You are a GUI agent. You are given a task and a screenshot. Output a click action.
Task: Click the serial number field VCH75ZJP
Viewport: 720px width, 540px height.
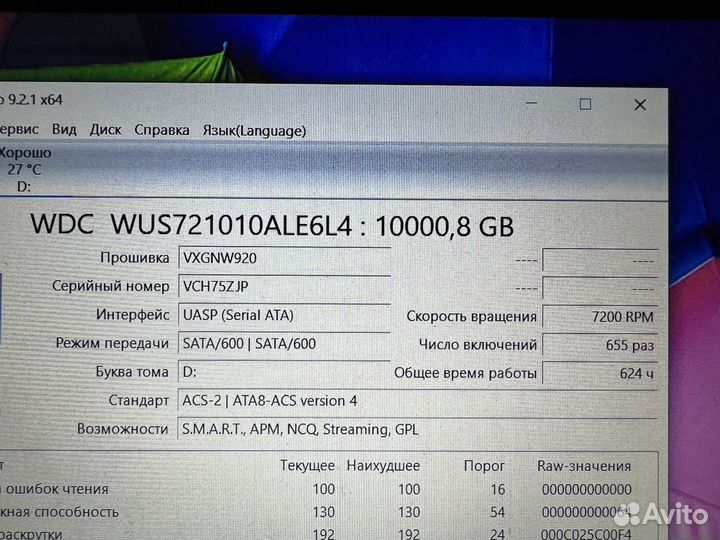click(284, 287)
